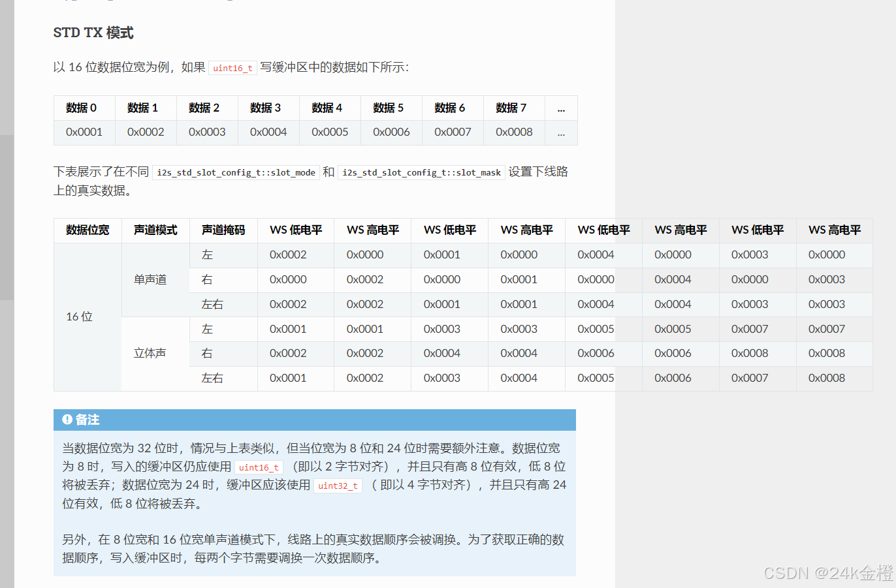Click the 16 位 cell in the data width column
Screen dimensions: 896x588
point(79,316)
